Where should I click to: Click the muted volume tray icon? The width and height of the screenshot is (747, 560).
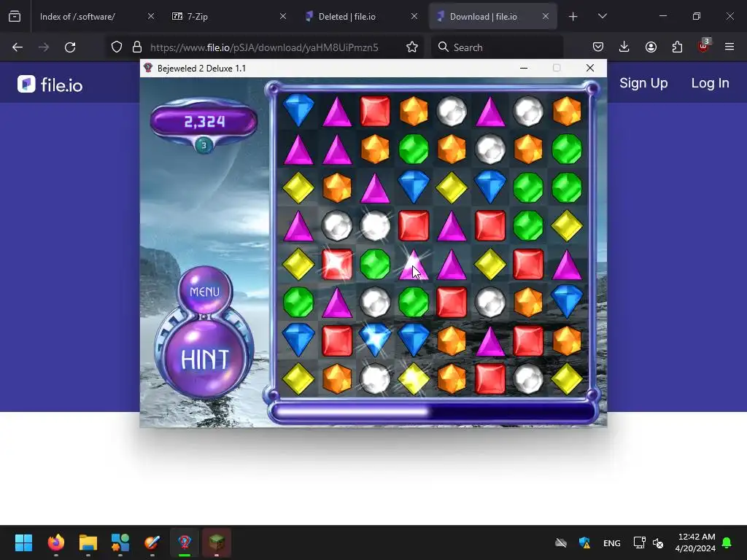click(658, 542)
